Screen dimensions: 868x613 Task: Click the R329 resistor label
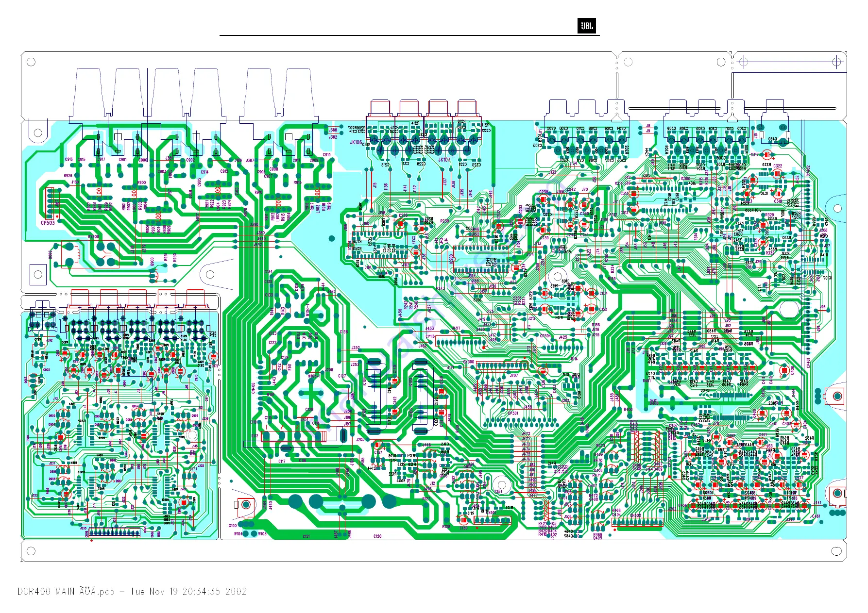tap(769, 215)
